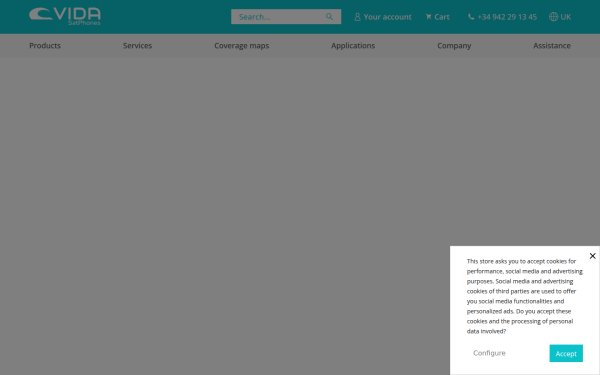Click the globe language icon
This screenshot has height=375, width=600.
pyautogui.click(x=553, y=17)
